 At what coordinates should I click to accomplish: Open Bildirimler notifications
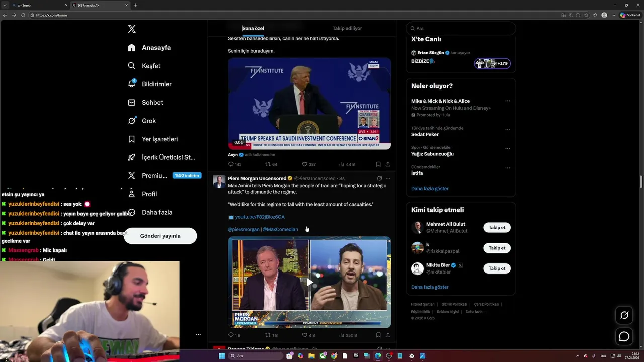150,84
